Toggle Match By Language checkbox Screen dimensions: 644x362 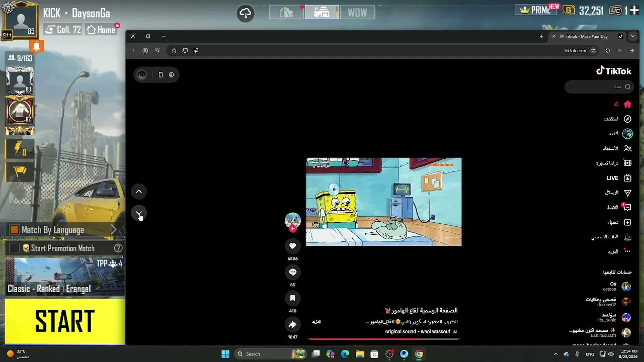[14, 230]
